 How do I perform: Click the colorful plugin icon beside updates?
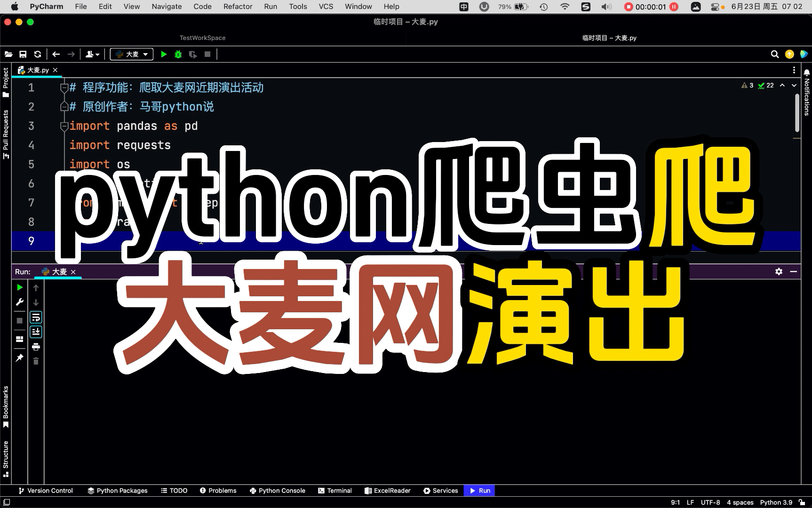point(804,54)
